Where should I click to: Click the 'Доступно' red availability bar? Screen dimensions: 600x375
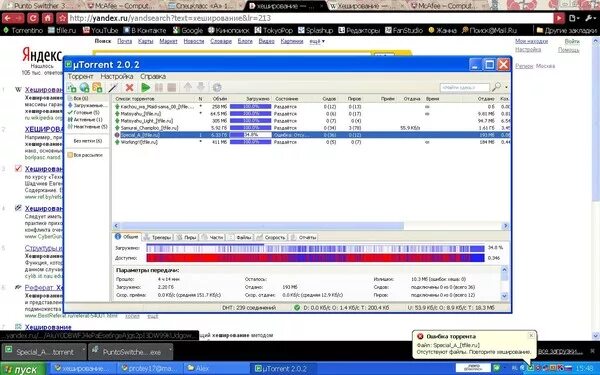point(315,258)
